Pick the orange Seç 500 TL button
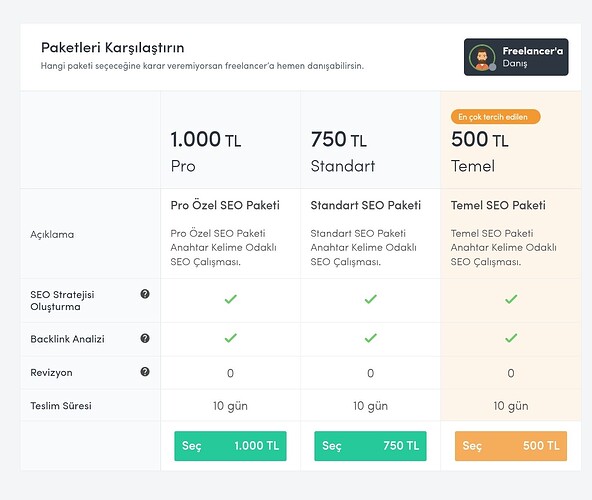Image resolution: width=592 pixels, height=500 pixels. pyautogui.click(x=511, y=446)
